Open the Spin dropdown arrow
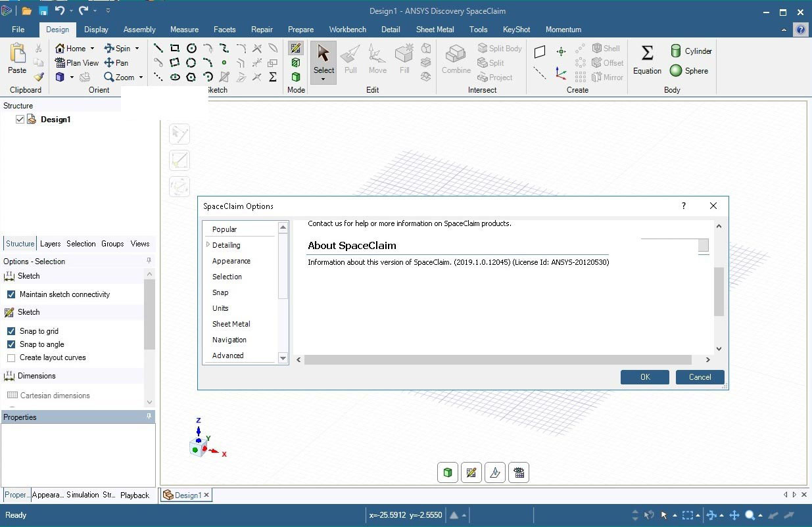 click(137, 48)
